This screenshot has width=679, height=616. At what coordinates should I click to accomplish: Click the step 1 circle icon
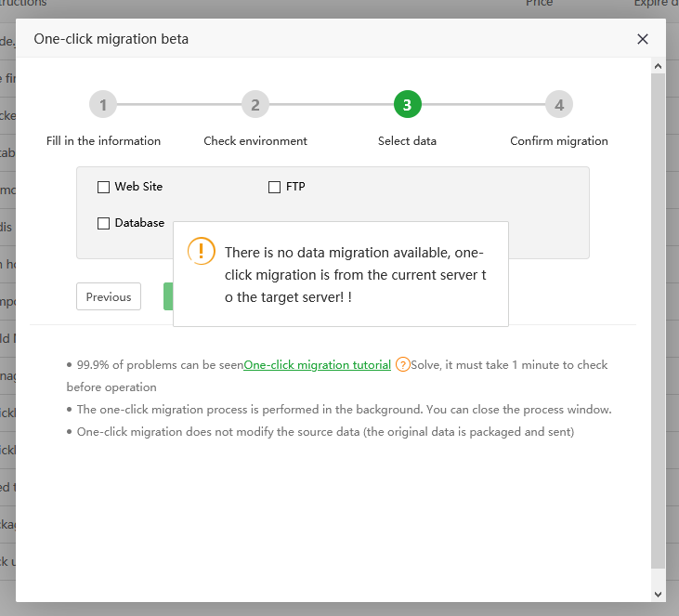coord(103,105)
